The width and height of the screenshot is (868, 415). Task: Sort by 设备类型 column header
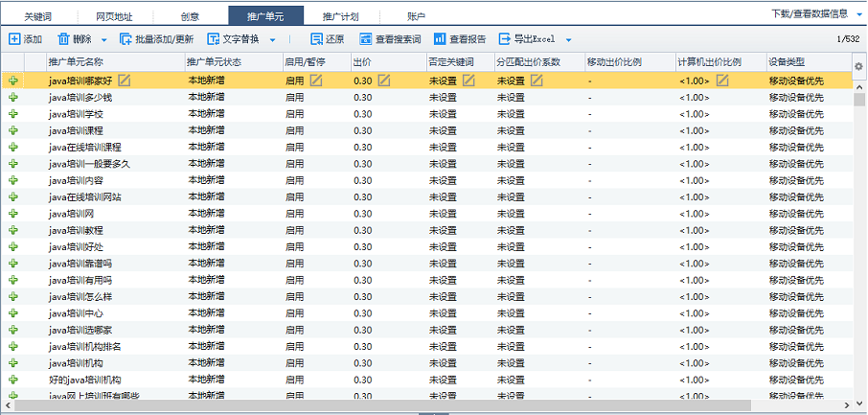coord(809,62)
